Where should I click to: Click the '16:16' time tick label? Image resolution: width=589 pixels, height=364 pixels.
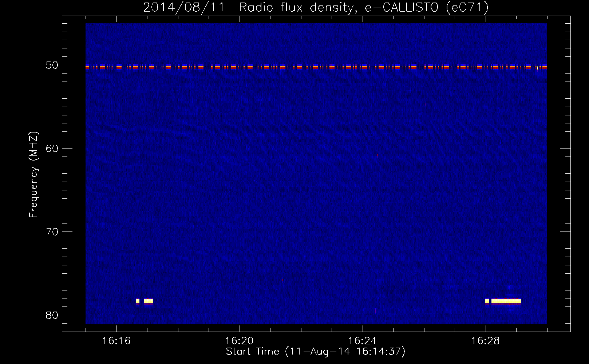[x=116, y=341]
